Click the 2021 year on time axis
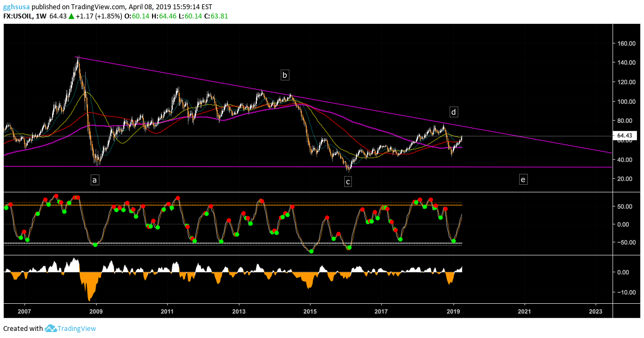644x338 pixels. coord(525,312)
